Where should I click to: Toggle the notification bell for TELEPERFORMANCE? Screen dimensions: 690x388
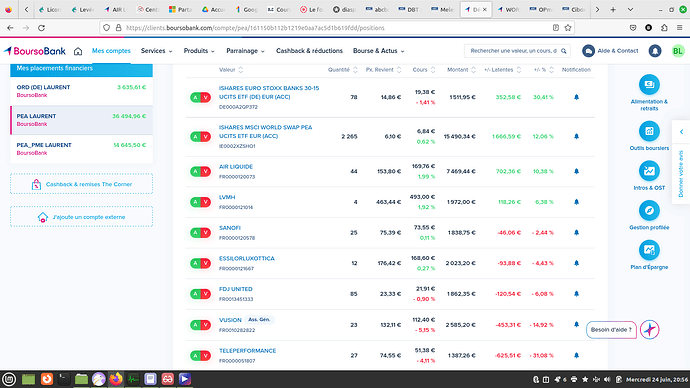coord(576,355)
